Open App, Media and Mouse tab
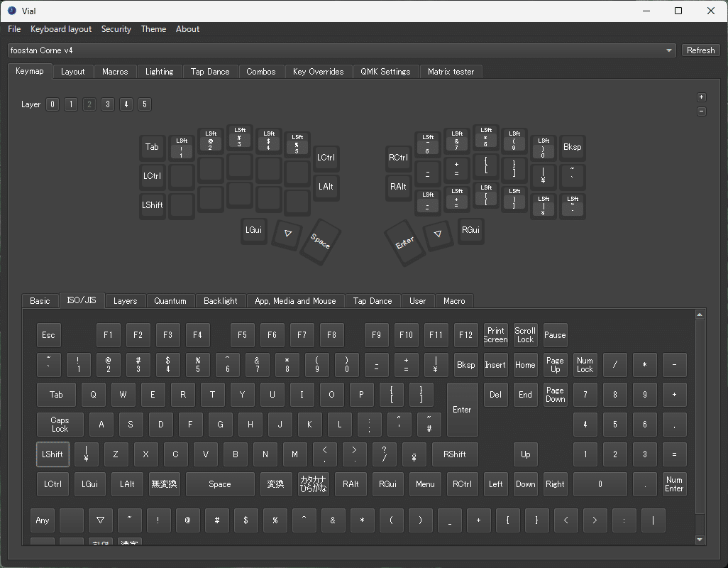The width and height of the screenshot is (728, 568). pos(295,301)
